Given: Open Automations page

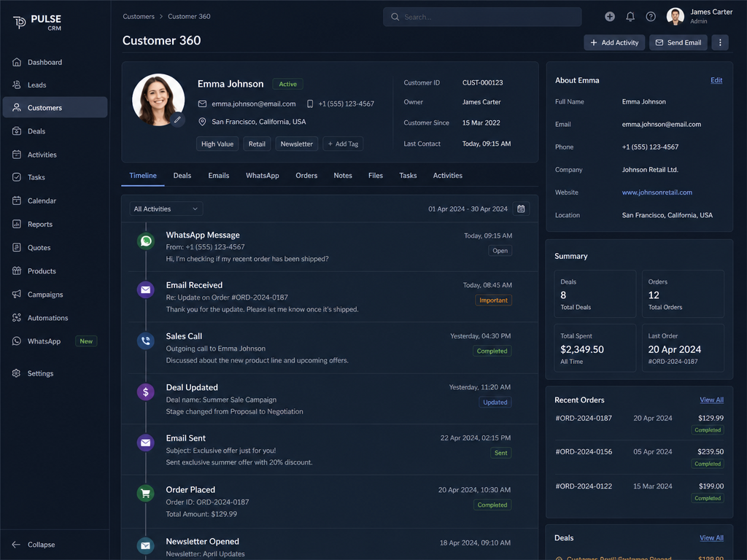Looking at the screenshot, I should click(47, 318).
